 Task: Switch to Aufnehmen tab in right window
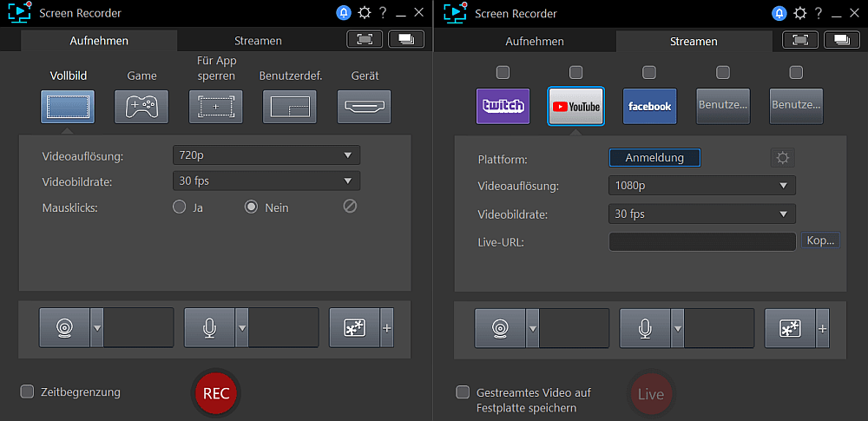[x=535, y=42]
